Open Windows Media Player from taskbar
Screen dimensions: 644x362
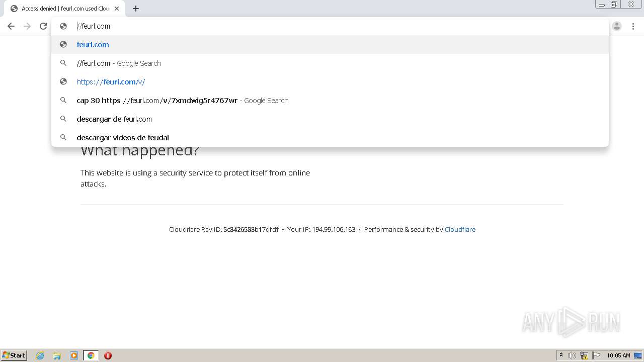coord(74,355)
